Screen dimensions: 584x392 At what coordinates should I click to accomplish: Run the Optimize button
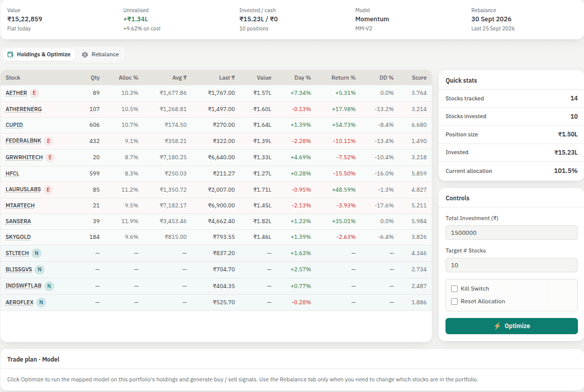pyautogui.click(x=511, y=326)
